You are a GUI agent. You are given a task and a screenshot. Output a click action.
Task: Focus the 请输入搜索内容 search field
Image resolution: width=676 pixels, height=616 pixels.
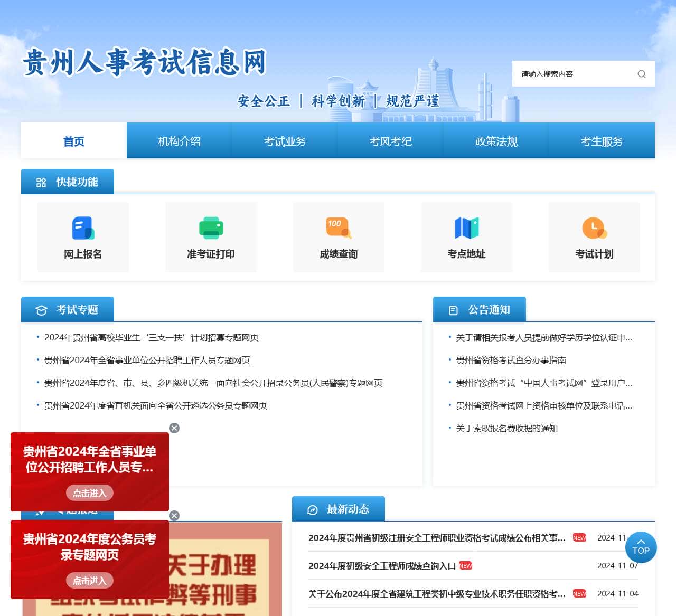[573, 74]
